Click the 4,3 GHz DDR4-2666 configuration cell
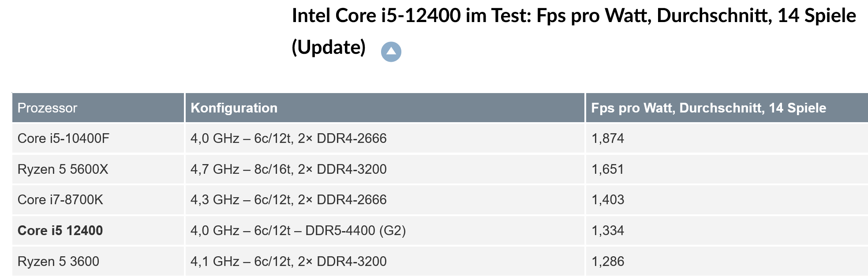Viewport: 868px width, 277px height. click(x=385, y=200)
